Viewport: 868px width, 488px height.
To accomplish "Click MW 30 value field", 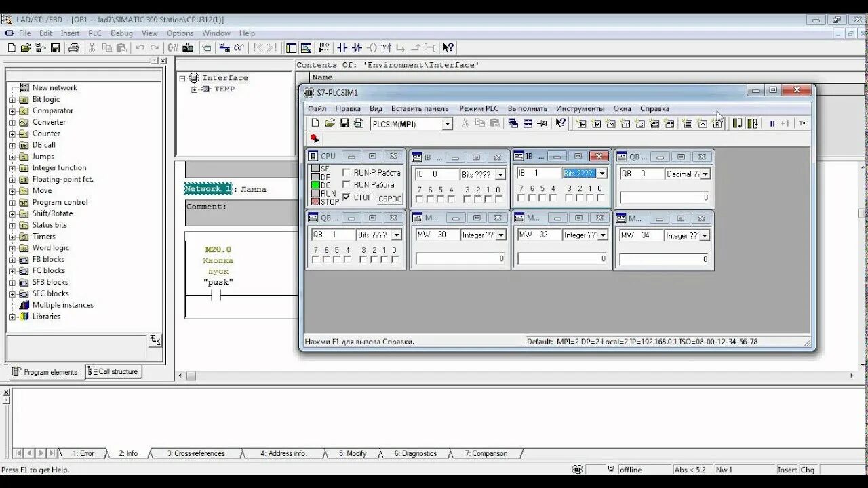I will (x=460, y=258).
